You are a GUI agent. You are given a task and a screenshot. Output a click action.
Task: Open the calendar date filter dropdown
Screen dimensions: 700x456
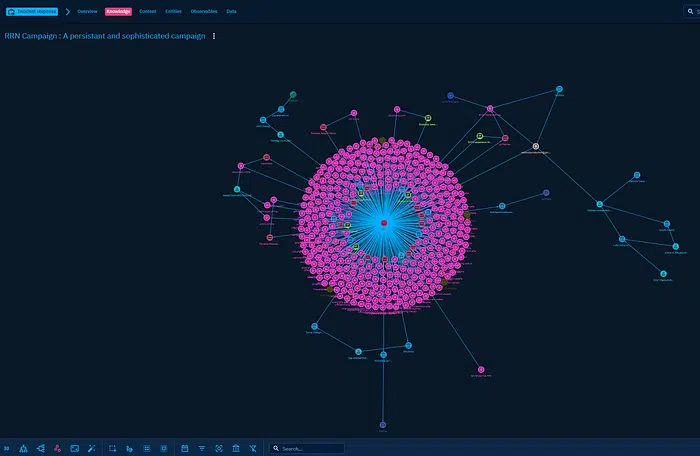pos(185,449)
